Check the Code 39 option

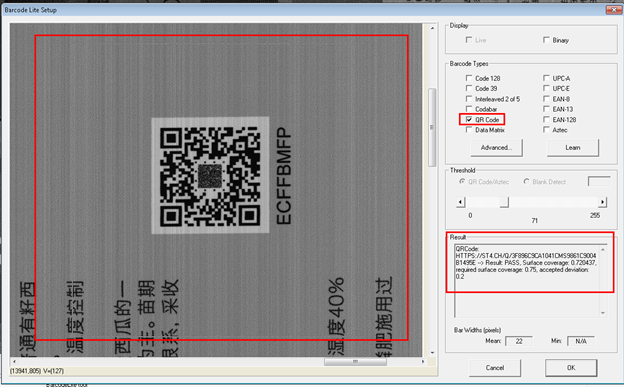coord(469,88)
